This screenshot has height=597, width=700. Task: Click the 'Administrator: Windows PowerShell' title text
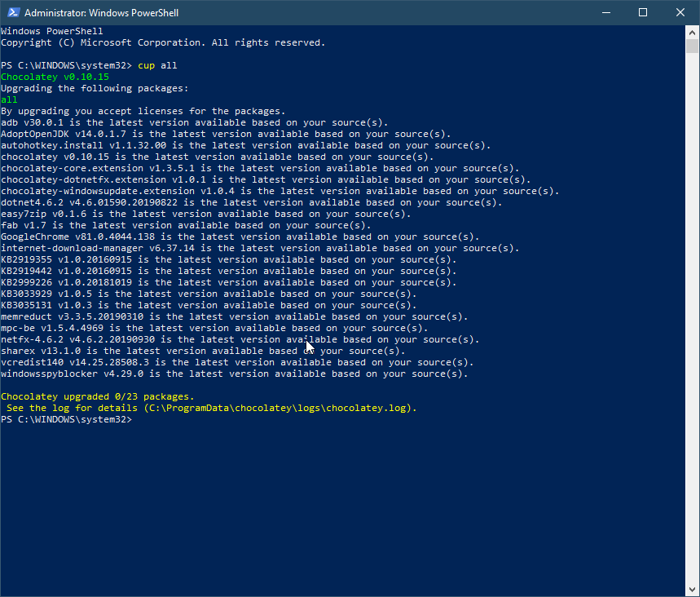tap(101, 13)
